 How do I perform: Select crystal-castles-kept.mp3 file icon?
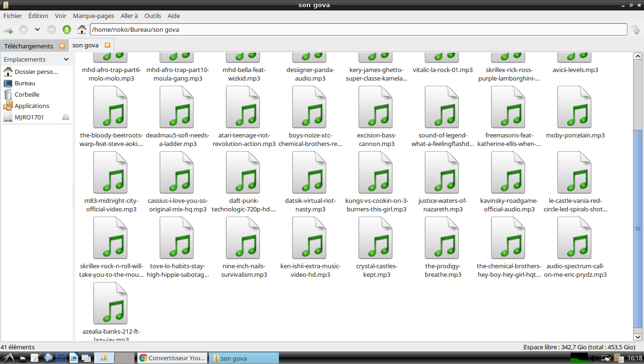pos(376,238)
